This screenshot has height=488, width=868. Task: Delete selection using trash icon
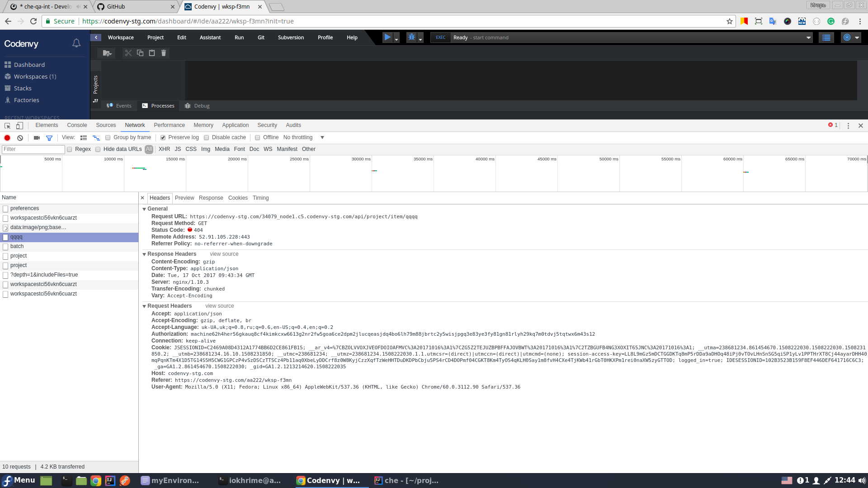164,53
